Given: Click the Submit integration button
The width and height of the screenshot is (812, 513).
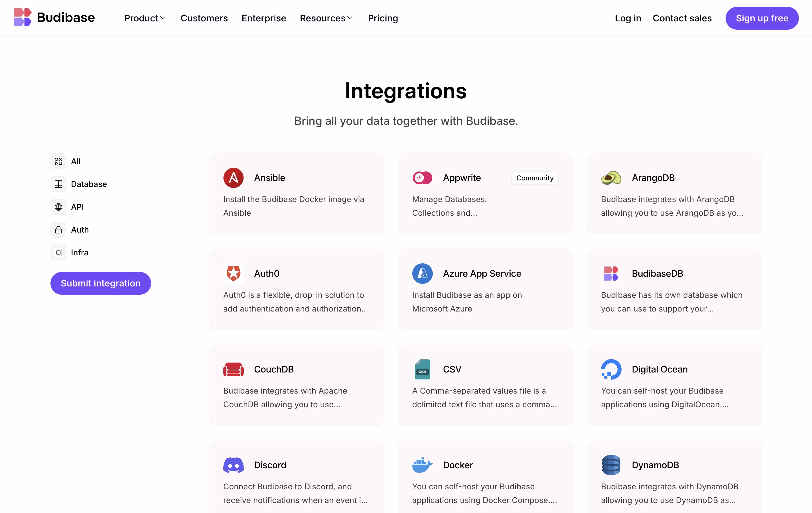Looking at the screenshot, I should [x=100, y=283].
